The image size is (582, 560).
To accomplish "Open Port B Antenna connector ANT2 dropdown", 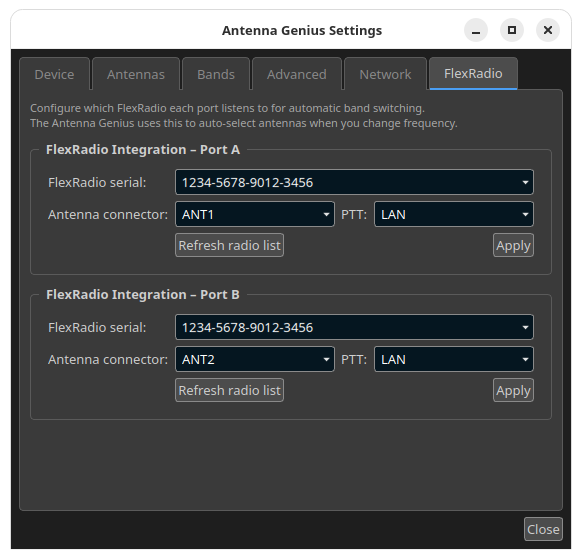I will point(255,359).
